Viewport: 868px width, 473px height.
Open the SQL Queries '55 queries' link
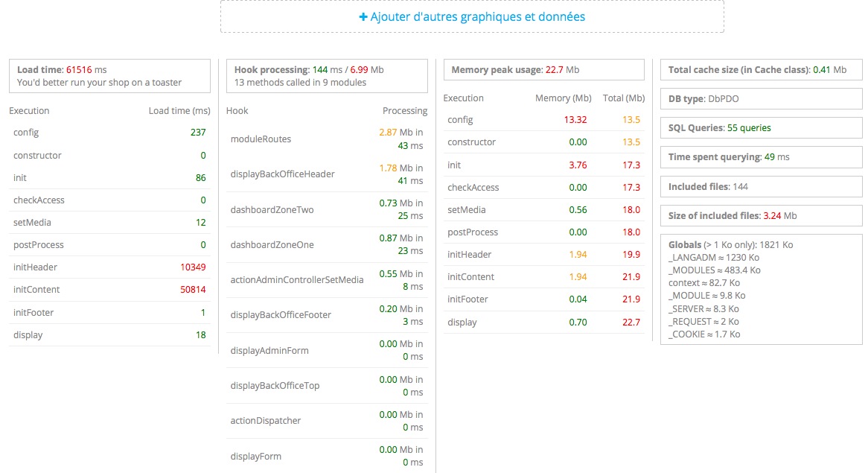tap(748, 128)
